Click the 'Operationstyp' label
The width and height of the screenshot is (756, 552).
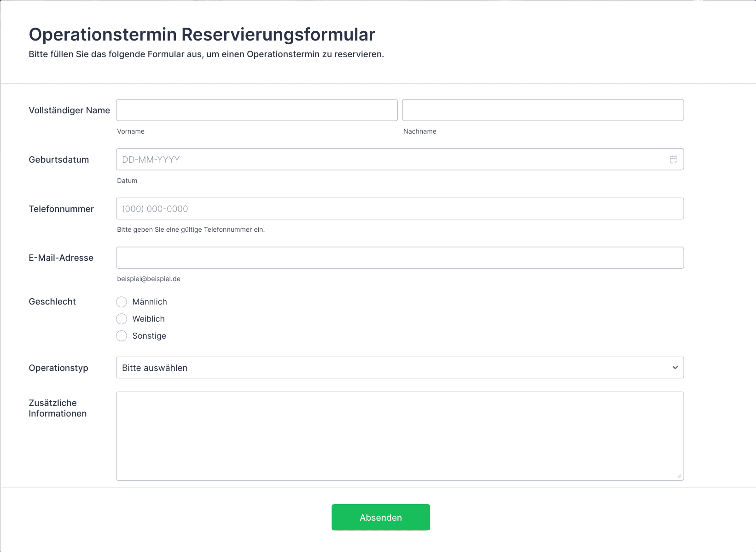coord(58,368)
